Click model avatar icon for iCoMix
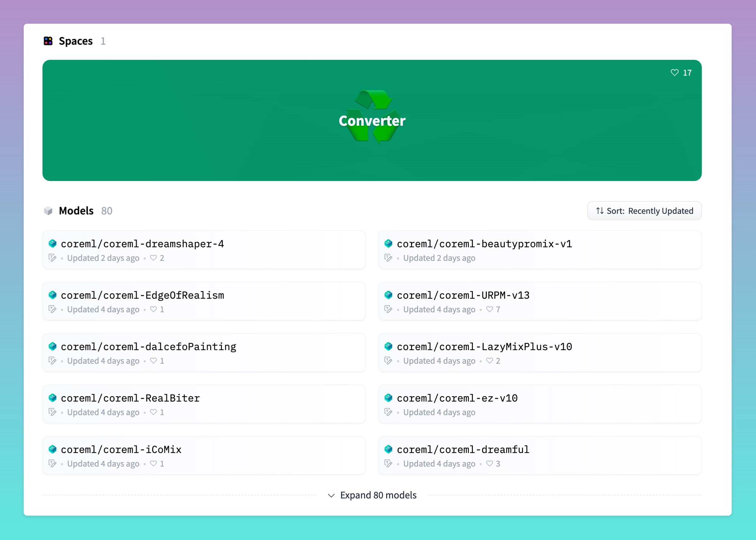This screenshot has width=756, height=540. (53, 449)
